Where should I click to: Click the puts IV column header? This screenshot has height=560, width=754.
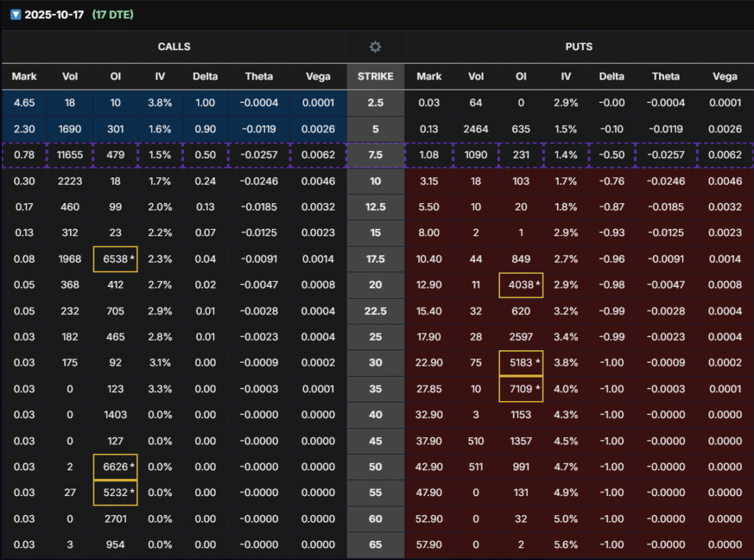565,77
